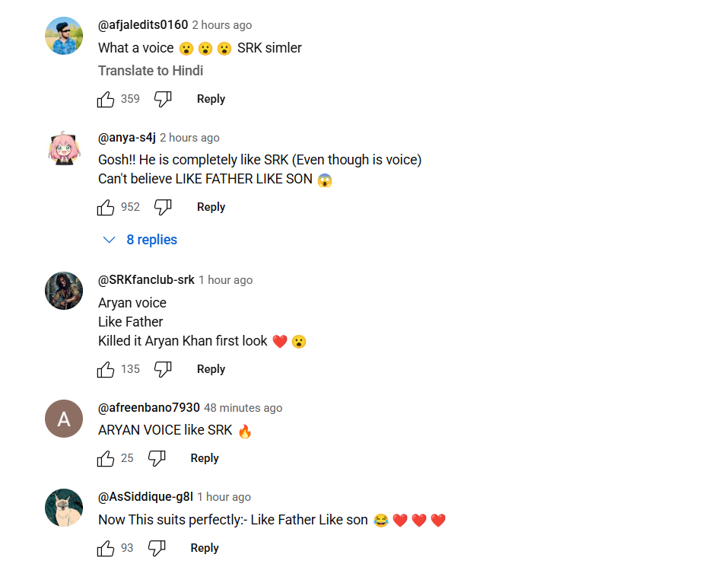The width and height of the screenshot is (728, 564).
Task: Dislike the @afjaledits0160 comment
Action: (163, 99)
